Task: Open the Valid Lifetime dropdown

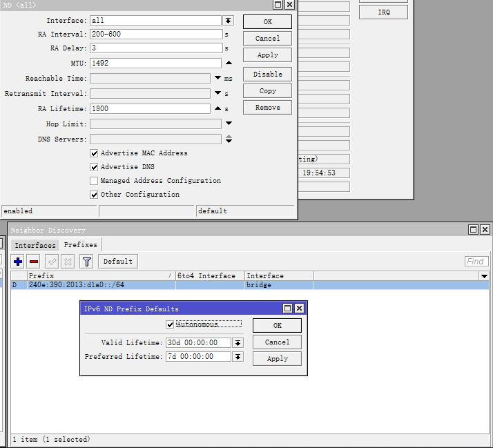Action: click(238, 343)
